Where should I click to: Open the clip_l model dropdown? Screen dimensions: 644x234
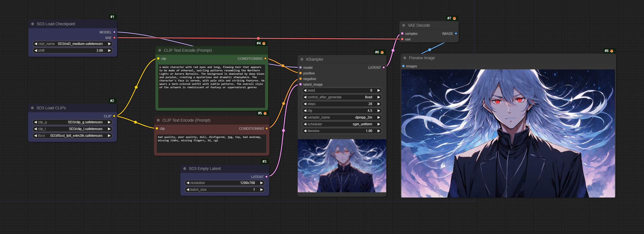(73, 129)
